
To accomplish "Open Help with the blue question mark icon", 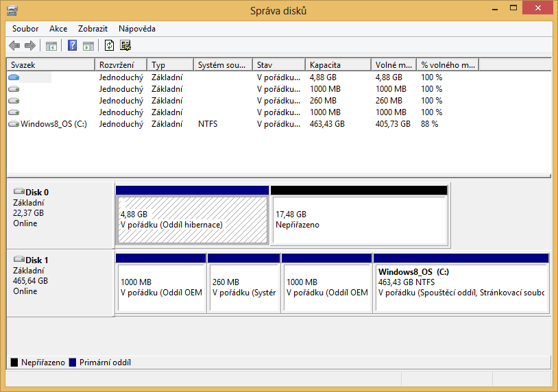I will [72, 46].
